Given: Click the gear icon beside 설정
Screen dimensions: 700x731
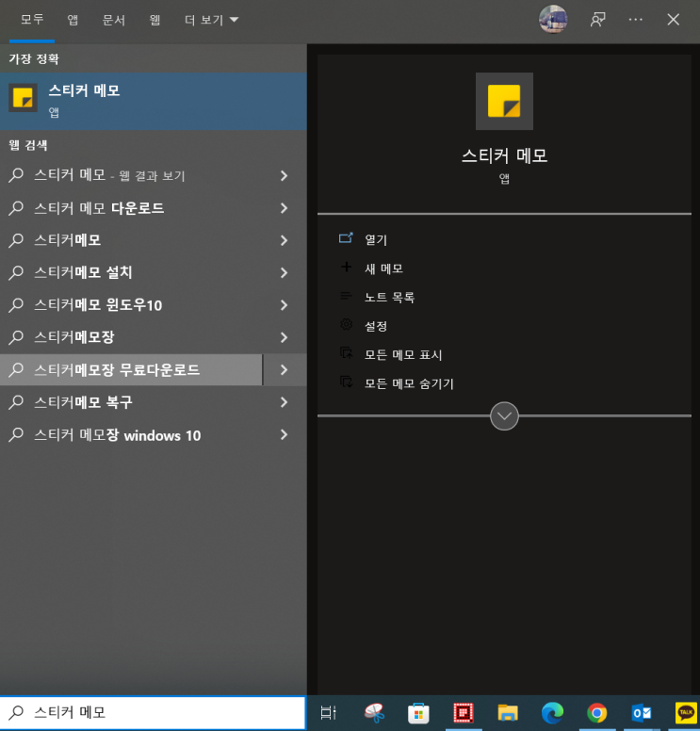Looking at the screenshot, I should coord(346,324).
